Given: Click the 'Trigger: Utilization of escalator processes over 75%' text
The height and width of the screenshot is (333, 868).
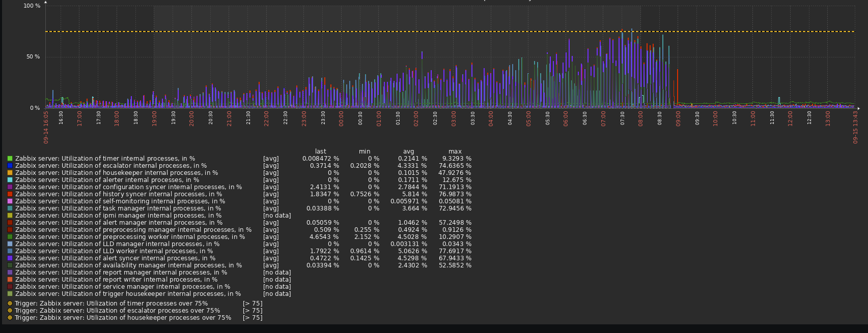Looking at the screenshot, I should coord(118,311).
